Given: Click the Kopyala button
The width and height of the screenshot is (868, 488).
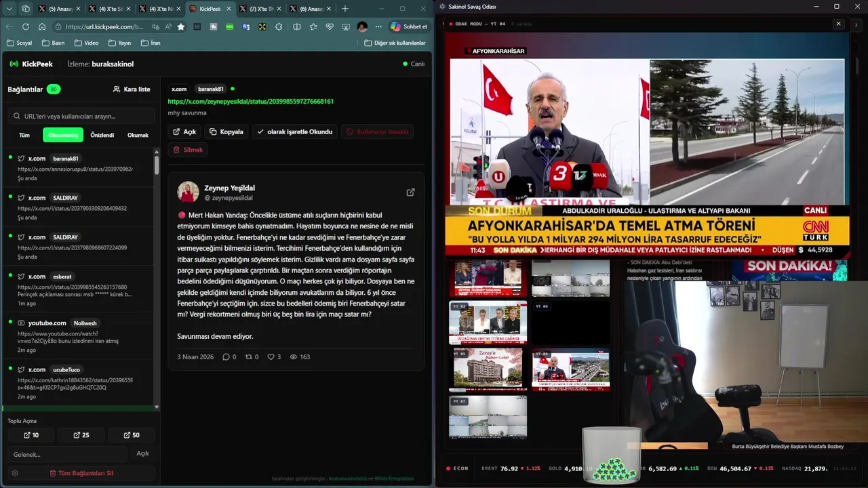Looking at the screenshot, I should [x=226, y=131].
